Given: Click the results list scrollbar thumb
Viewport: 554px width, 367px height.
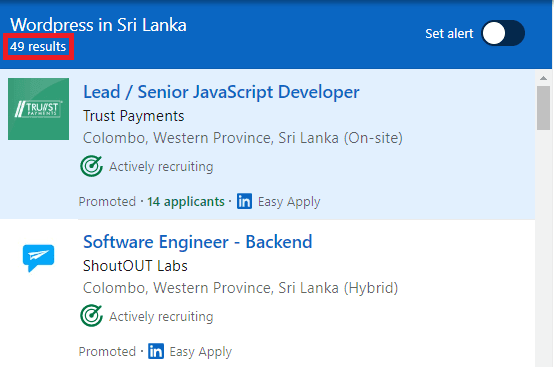Looking at the screenshot, I should click(x=543, y=108).
